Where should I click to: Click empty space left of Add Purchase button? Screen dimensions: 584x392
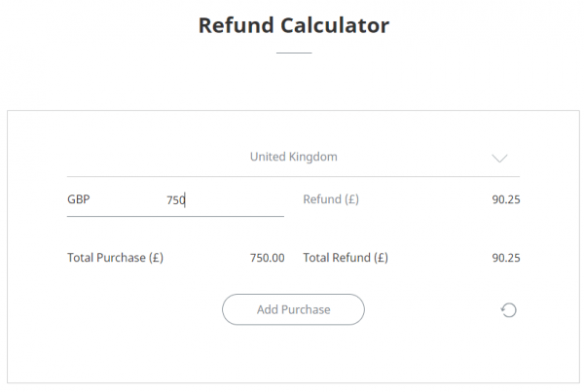tap(136, 310)
